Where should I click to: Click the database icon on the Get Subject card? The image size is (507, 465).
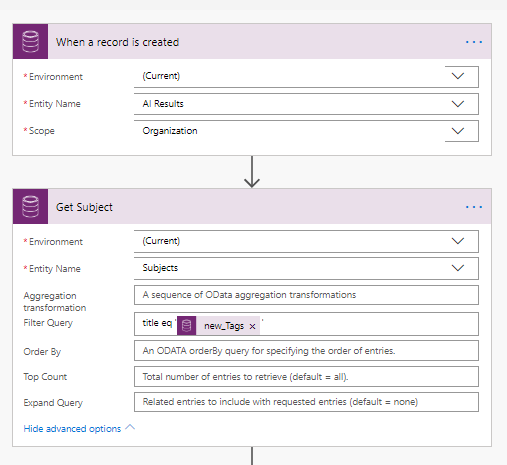click(30, 207)
